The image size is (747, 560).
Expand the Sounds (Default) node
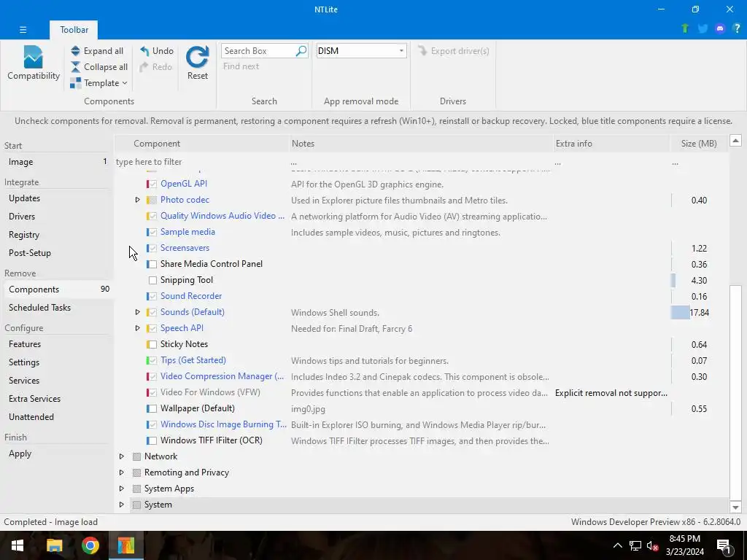(137, 312)
